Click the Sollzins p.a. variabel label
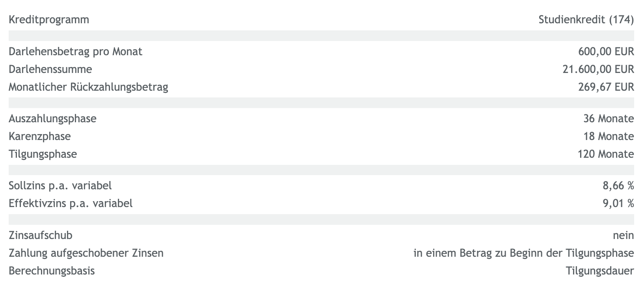Screen dimensions: 644x295 coord(60,185)
